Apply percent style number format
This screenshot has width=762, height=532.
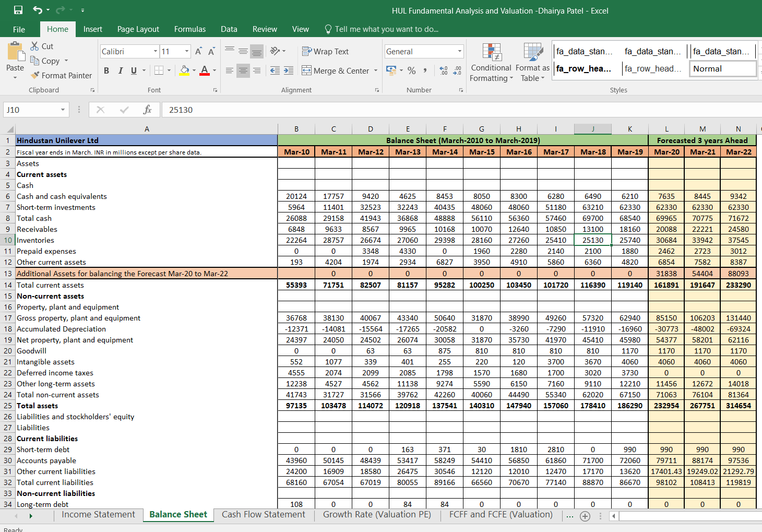(412, 70)
